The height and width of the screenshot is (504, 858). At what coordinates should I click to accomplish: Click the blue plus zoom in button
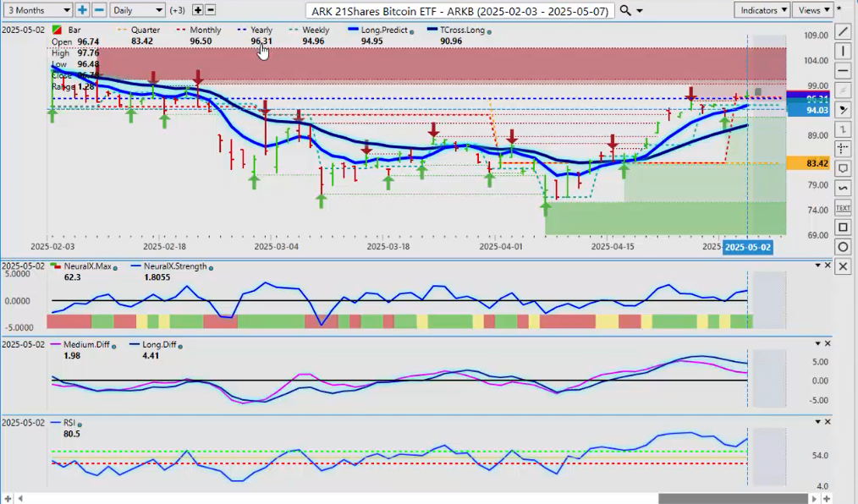(82, 10)
